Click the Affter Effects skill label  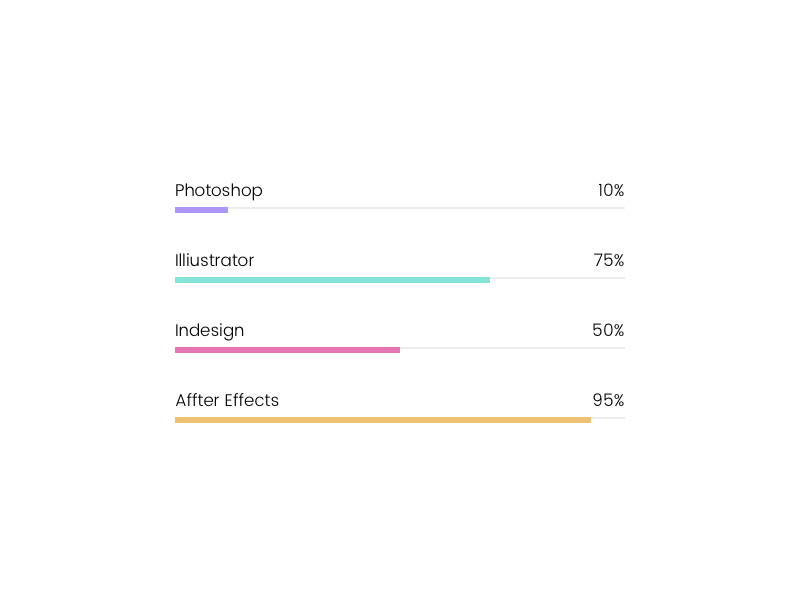[227, 401]
